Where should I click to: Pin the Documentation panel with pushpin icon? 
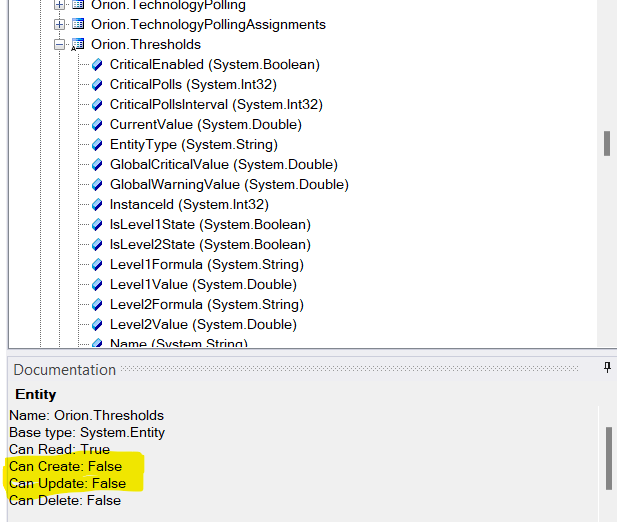(607, 368)
